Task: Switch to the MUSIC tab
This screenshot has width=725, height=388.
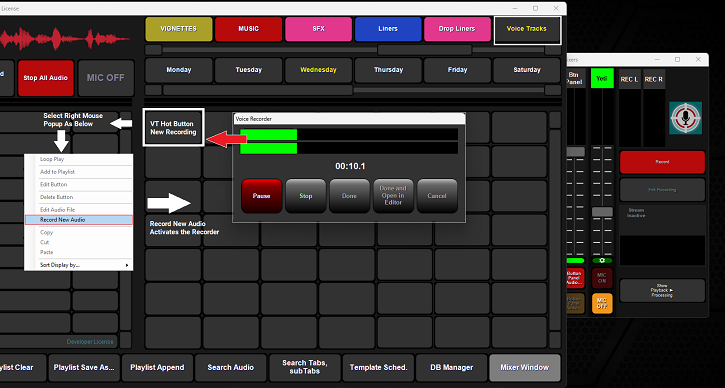Action: pos(248,29)
